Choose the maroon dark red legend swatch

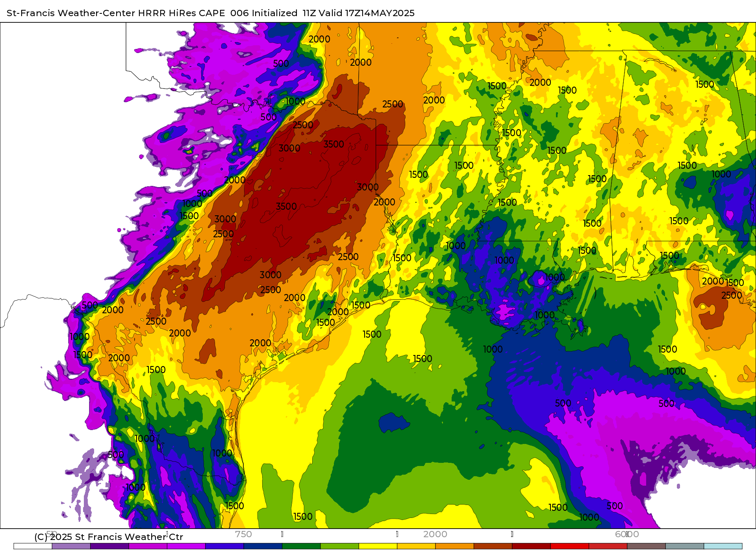[532, 546]
